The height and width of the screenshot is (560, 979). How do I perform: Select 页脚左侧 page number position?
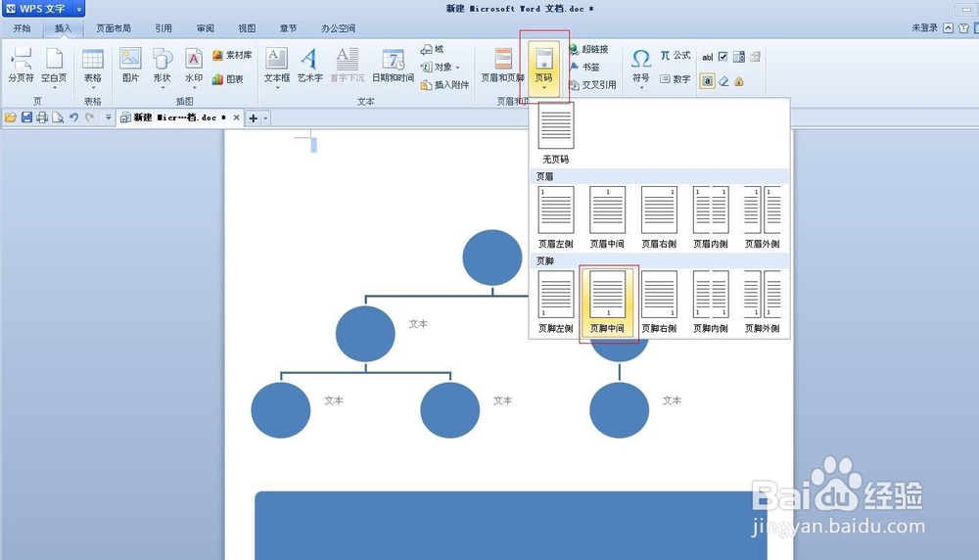tap(556, 303)
